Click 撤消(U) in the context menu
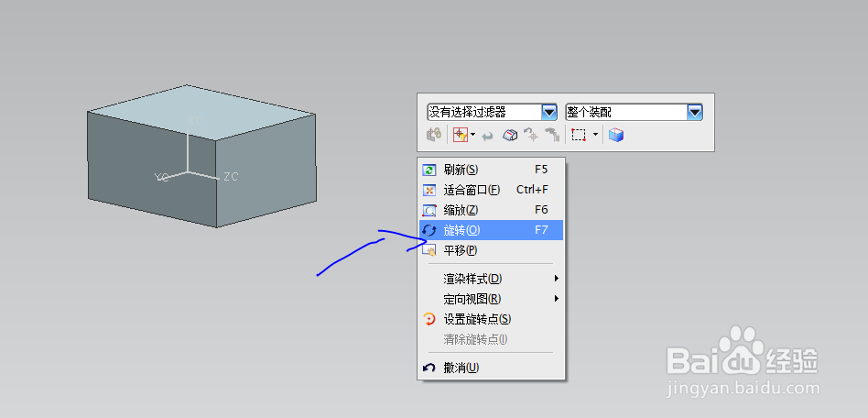 click(x=491, y=368)
